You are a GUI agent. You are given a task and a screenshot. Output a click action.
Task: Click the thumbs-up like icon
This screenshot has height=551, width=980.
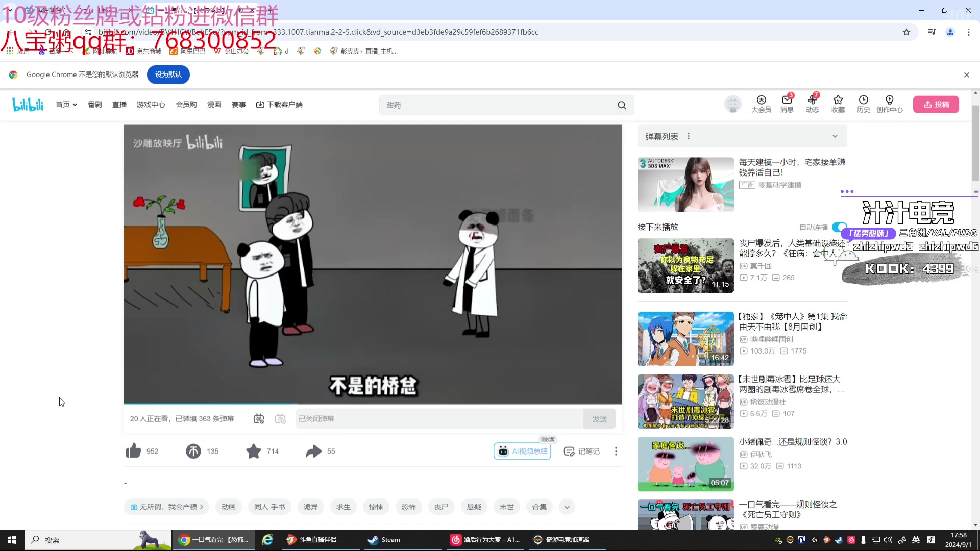point(134,451)
